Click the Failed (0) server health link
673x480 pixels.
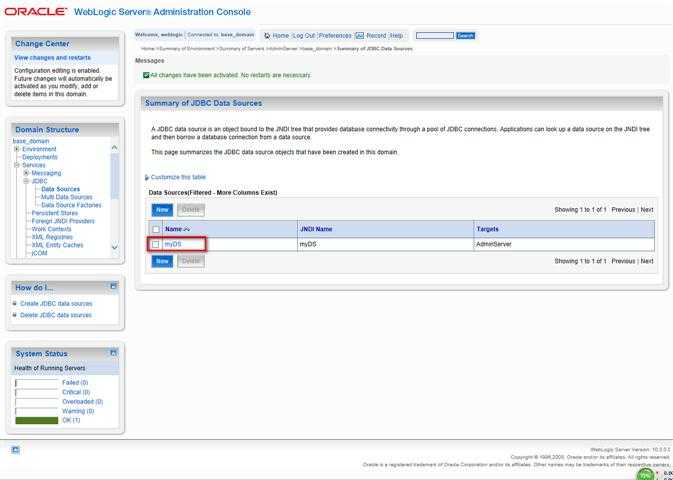coord(75,383)
